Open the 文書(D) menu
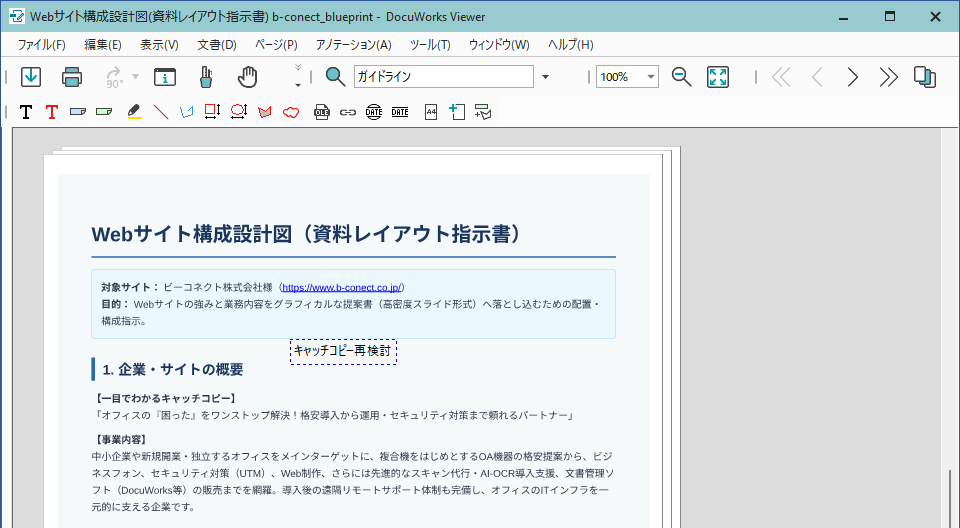This screenshot has width=960, height=528. coord(217,45)
